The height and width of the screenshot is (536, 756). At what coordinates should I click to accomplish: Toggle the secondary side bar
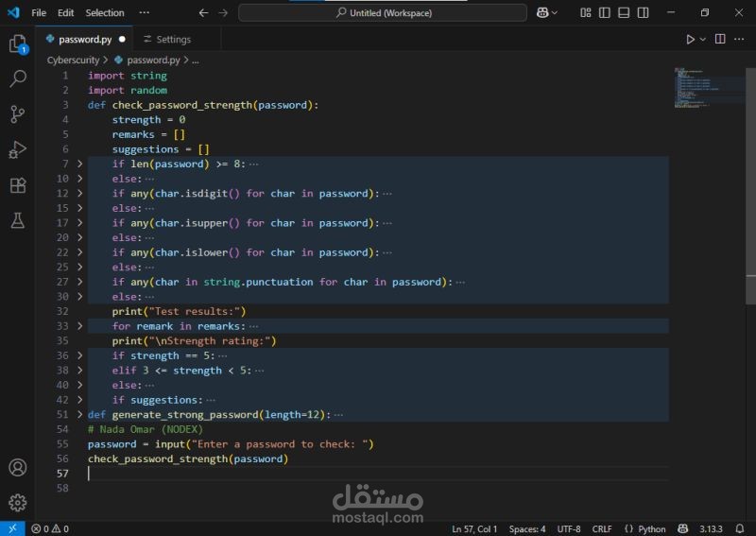[x=644, y=13]
